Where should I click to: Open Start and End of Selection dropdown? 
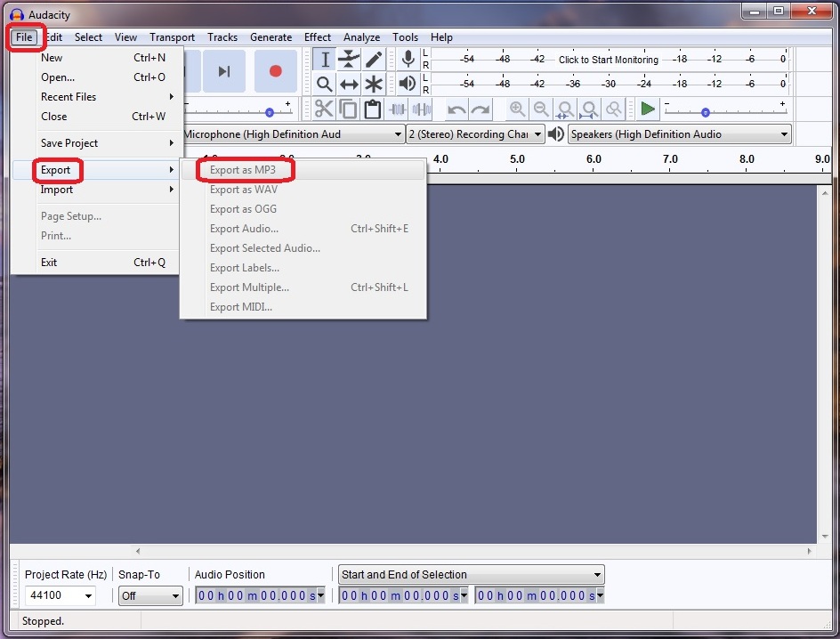(x=471, y=574)
